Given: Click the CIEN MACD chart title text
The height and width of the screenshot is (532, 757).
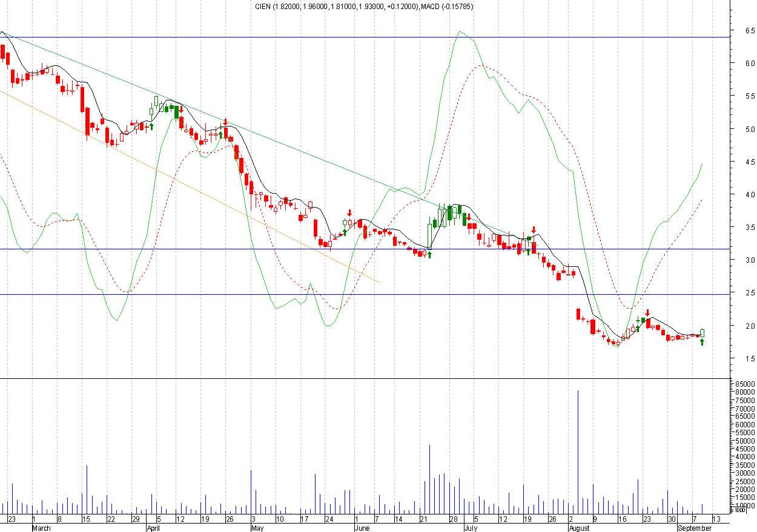Looking at the screenshot, I should point(365,7).
